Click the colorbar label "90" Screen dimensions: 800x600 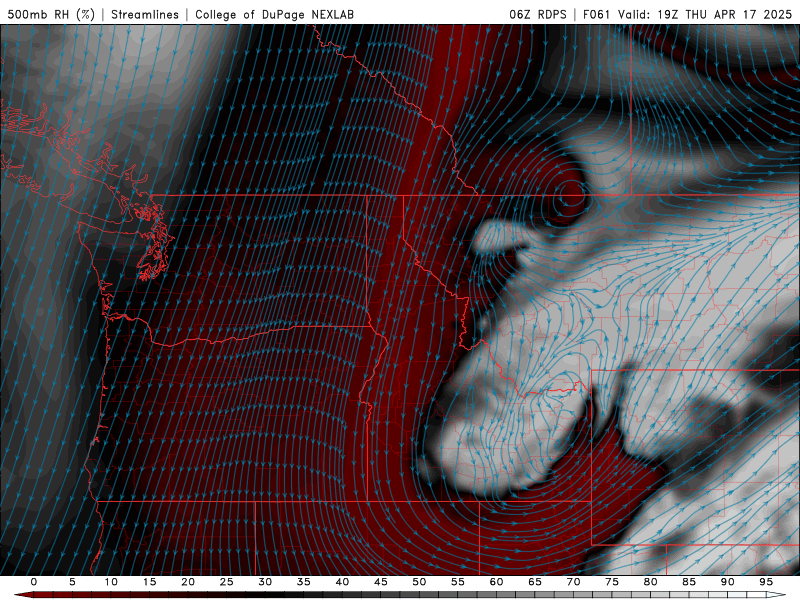pyautogui.click(x=728, y=582)
